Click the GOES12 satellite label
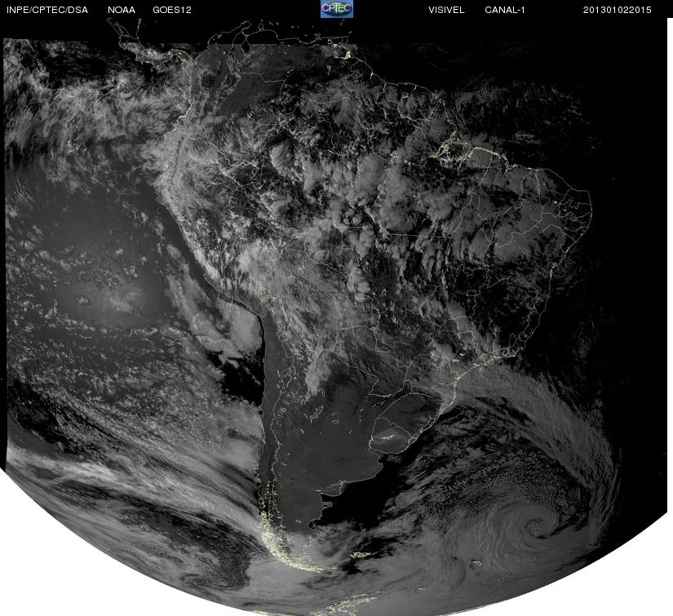 pos(172,10)
